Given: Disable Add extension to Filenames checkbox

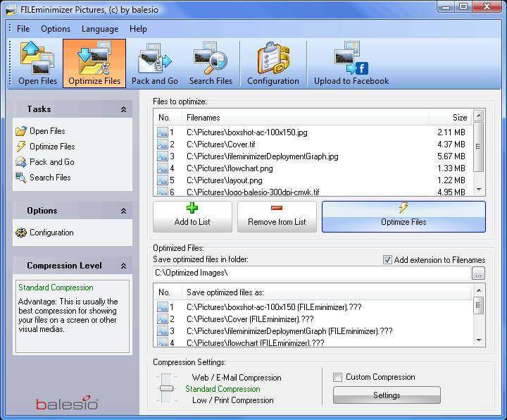Looking at the screenshot, I should pos(387,260).
